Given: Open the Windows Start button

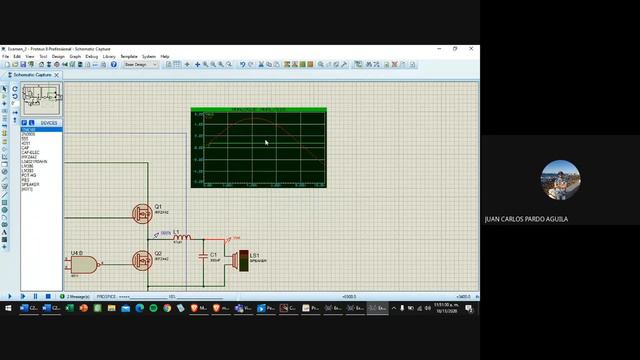Looking at the screenshot, I should click(8, 308).
